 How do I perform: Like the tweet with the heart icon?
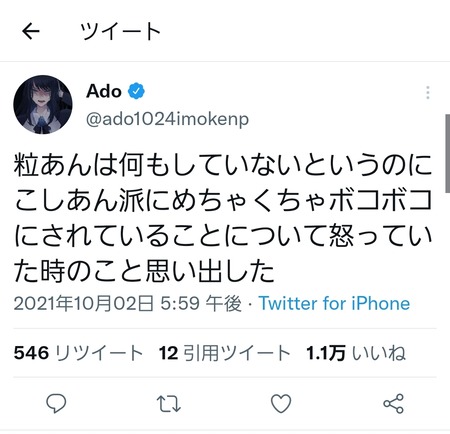[x=281, y=404]
